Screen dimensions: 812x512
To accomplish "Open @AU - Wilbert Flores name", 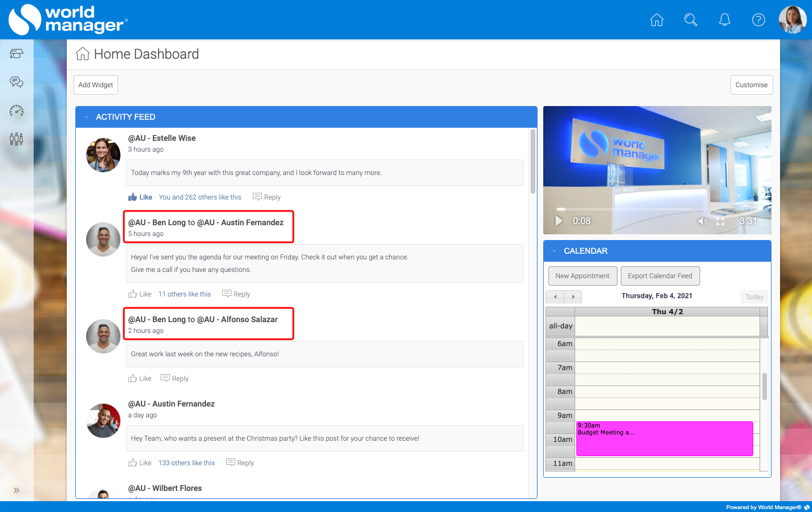I will pyautogui.click(x=165, y=488).
